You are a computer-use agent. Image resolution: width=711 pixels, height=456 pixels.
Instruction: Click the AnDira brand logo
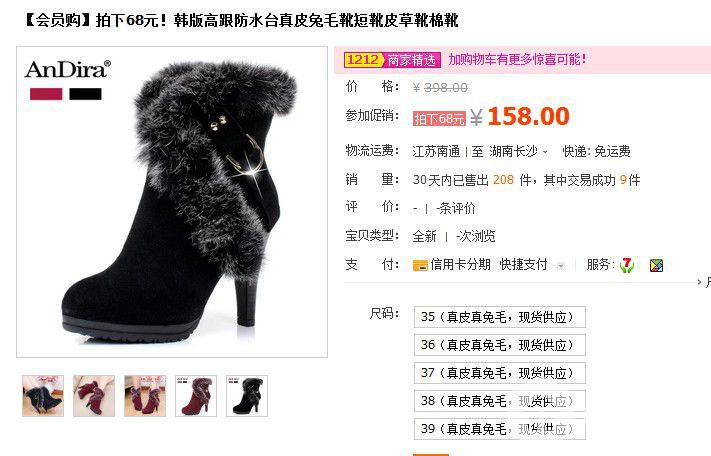pyautogui.click(x=68, y=69)
